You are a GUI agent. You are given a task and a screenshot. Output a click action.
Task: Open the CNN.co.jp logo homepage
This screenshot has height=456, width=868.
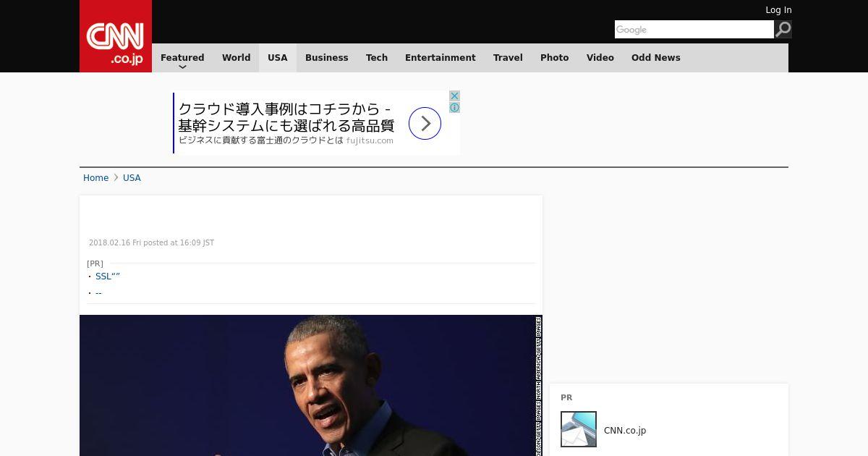pyautogui.click(x=116, y=36)
